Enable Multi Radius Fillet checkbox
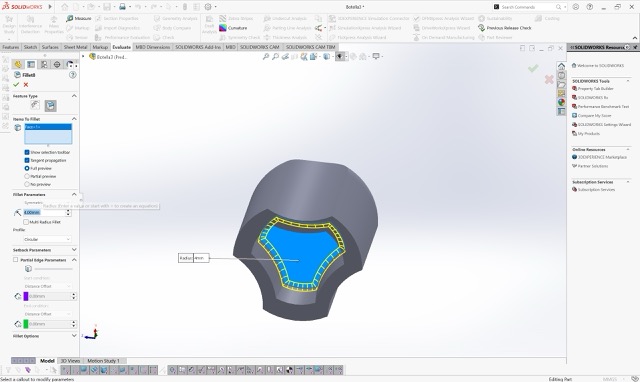640x382 pixels. point(26,222)
